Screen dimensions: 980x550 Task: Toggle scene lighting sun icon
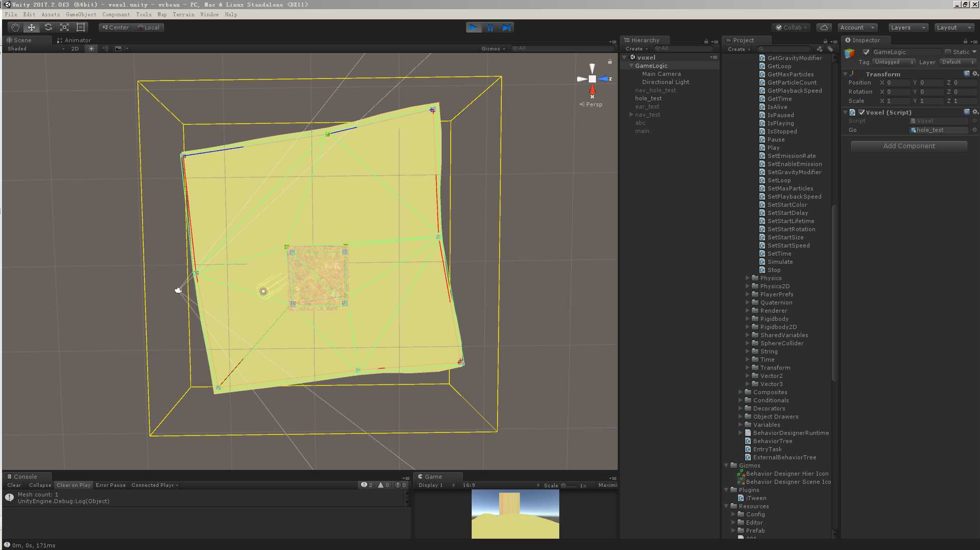tap(91, 49)
